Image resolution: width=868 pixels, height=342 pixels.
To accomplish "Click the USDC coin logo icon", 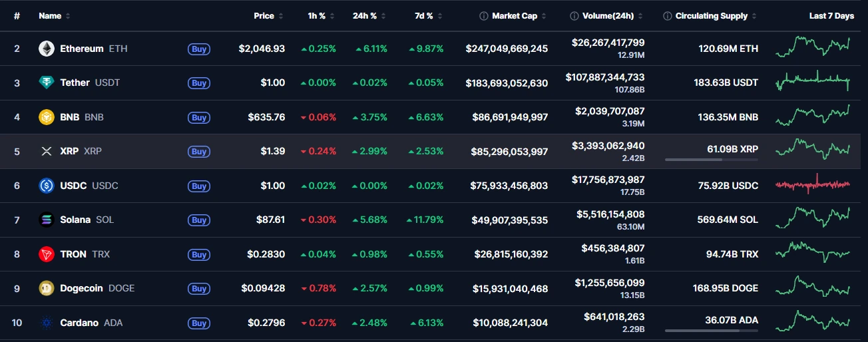I will 47,186.
